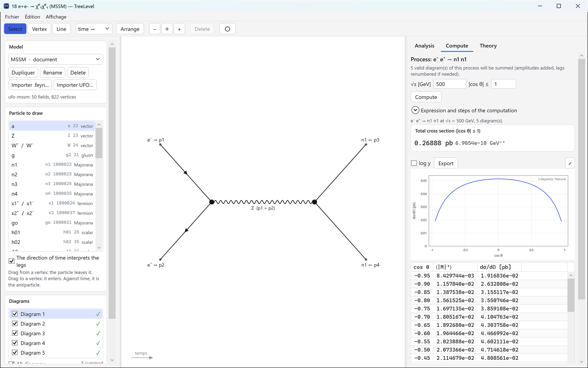Click Diagram 3 green checkmark
The height and width of the screenshot is (368, 588).
98,333
